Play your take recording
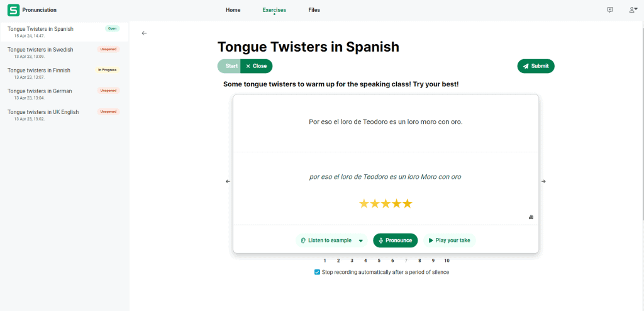Image resolution: width=644 pixels, height=311 pixels. pyautogui.click(x=449, y=240)
